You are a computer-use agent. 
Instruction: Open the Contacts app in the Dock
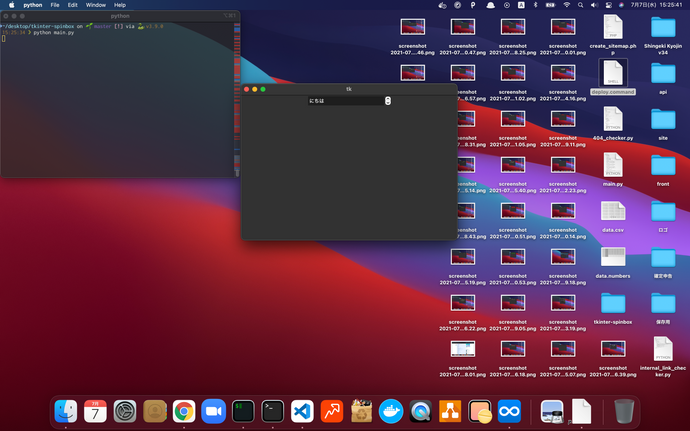[154, 411]
